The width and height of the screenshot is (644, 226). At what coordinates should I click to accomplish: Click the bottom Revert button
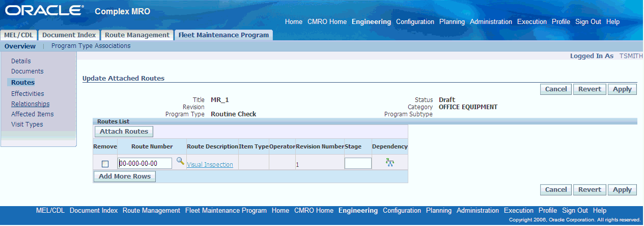pos(590,190)
